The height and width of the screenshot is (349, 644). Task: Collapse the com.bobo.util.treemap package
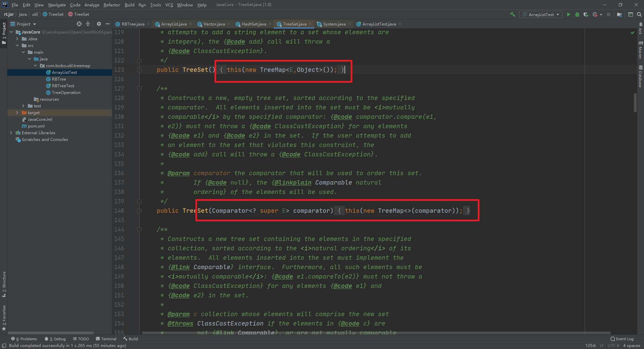point(36,65)
